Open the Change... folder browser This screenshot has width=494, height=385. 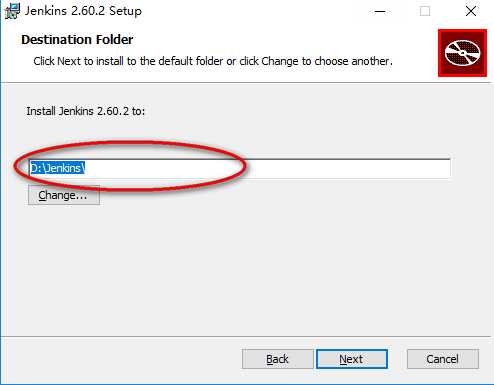(64, 195)
